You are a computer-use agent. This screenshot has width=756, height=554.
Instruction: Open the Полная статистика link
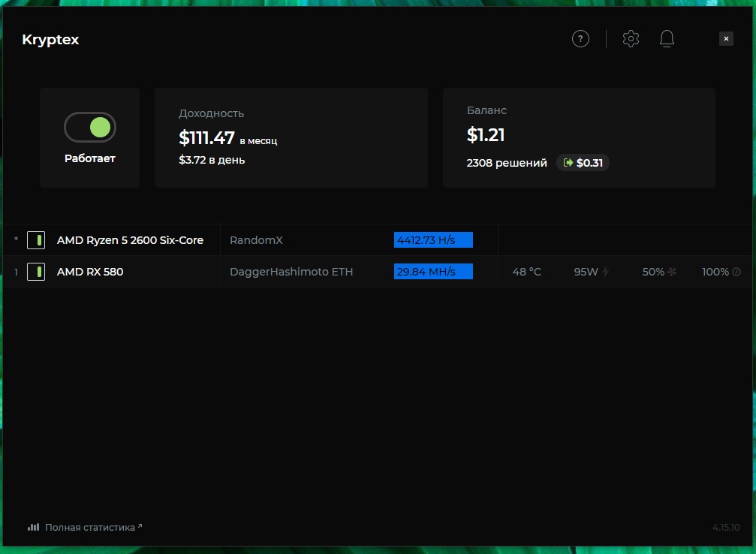pyautogui.click(x=90, y=528)
